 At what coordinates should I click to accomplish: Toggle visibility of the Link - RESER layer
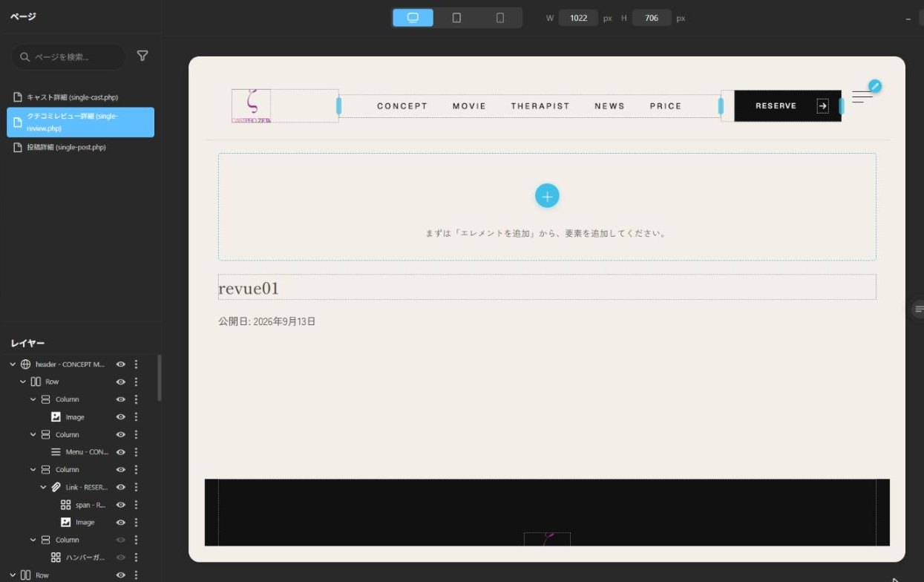pyautogui.click(x=120, y=487)
